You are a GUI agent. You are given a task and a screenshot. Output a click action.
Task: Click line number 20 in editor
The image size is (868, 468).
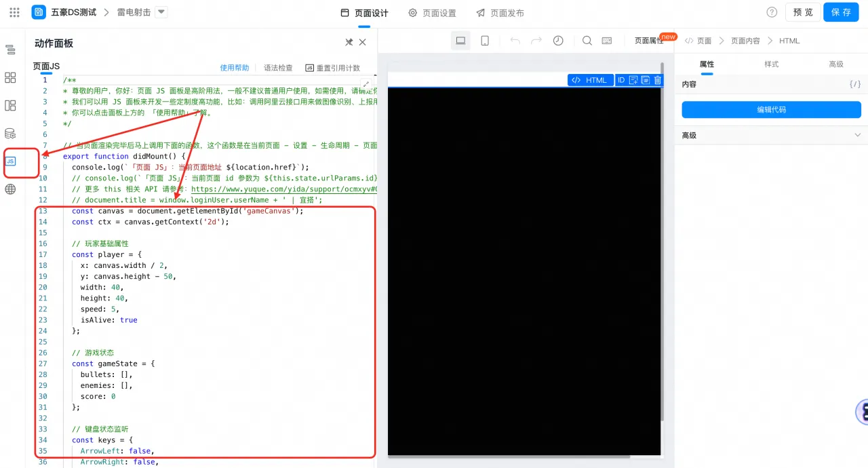tap(43, 287)
